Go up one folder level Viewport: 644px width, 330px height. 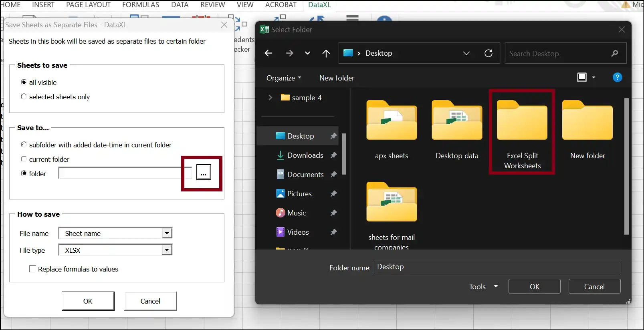pos(326,53)
